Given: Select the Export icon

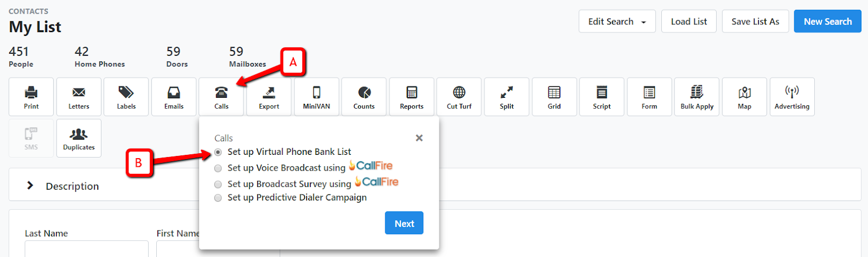Looking at the screenshot, I should click(269, 92).
